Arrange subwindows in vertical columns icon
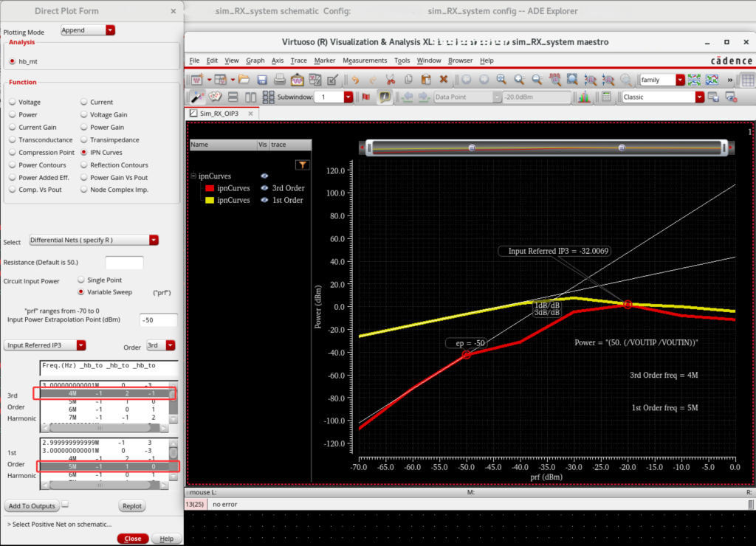 (250, 97)
